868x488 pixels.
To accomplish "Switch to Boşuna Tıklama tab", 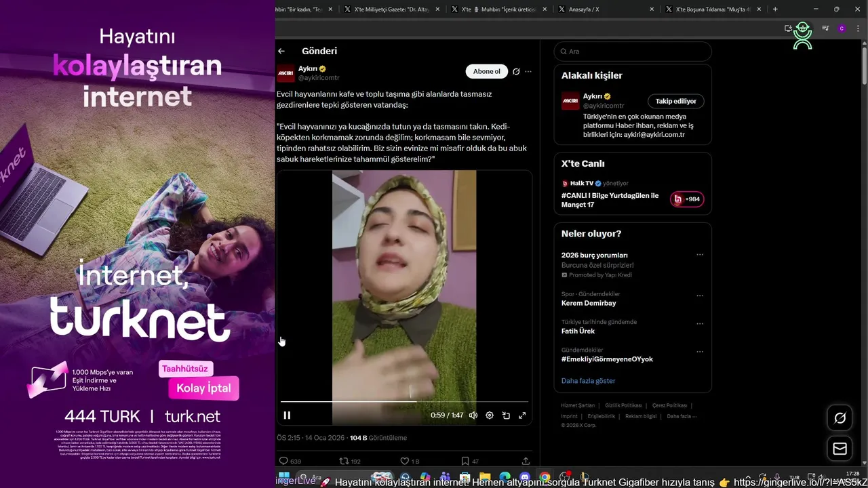I will coord(713,9).
